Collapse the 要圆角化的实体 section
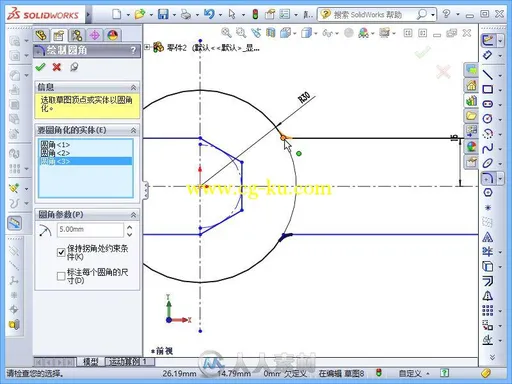This screenshot has width=512, height=384. pos(133,130)
